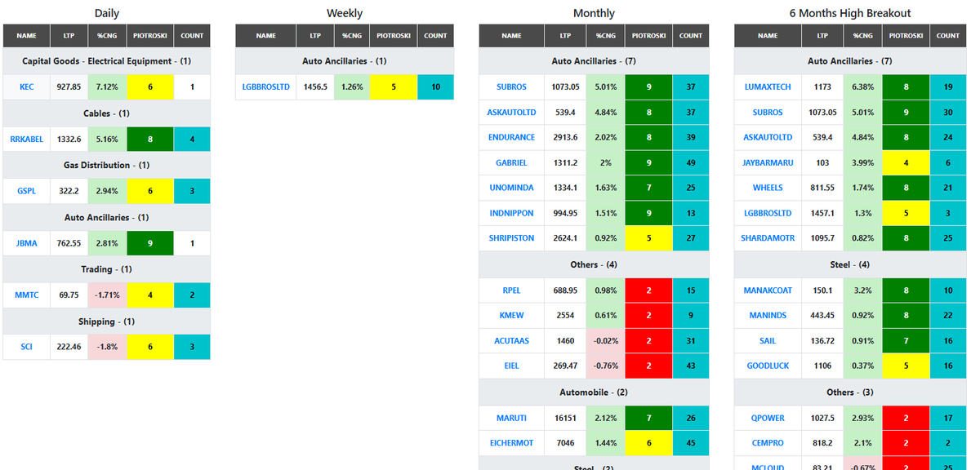Open the INDNIPPON stock link
The height and width of the screenshot is (470, 980).
click(x=512, y=213)
